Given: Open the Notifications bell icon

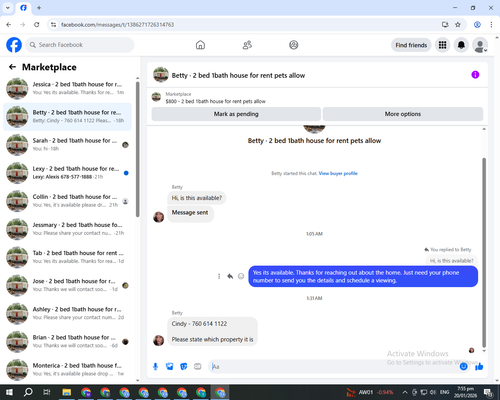Looking at the screenshot, I should click(461, 45).
